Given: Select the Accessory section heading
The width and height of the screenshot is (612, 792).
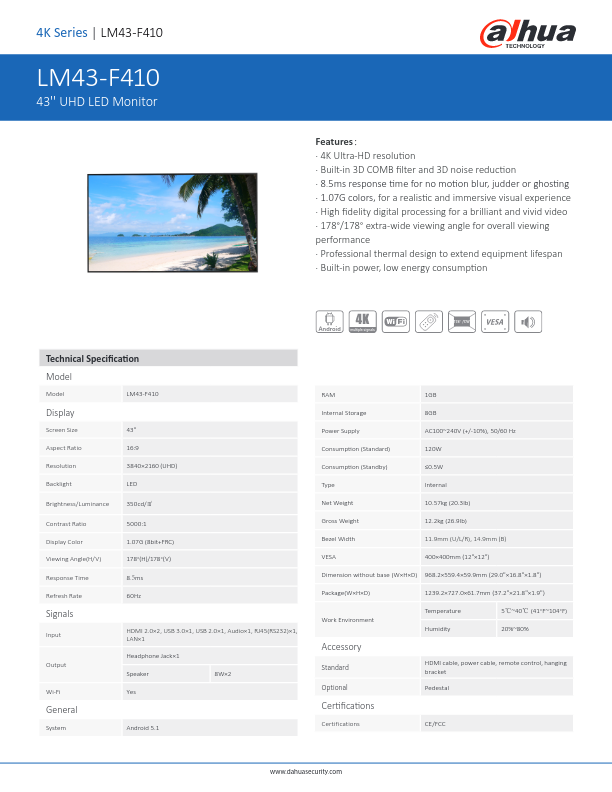Looking at the screenshot, I should point(341,647).
